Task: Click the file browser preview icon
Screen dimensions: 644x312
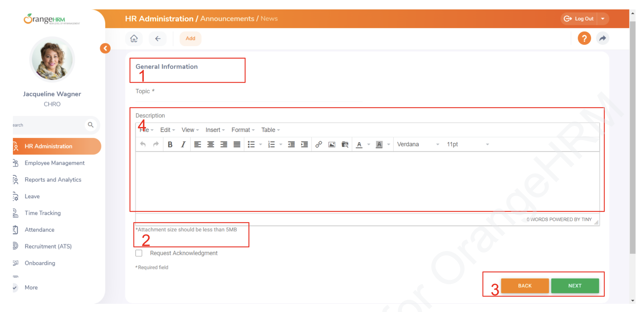Action: click(x=345, y=144)
